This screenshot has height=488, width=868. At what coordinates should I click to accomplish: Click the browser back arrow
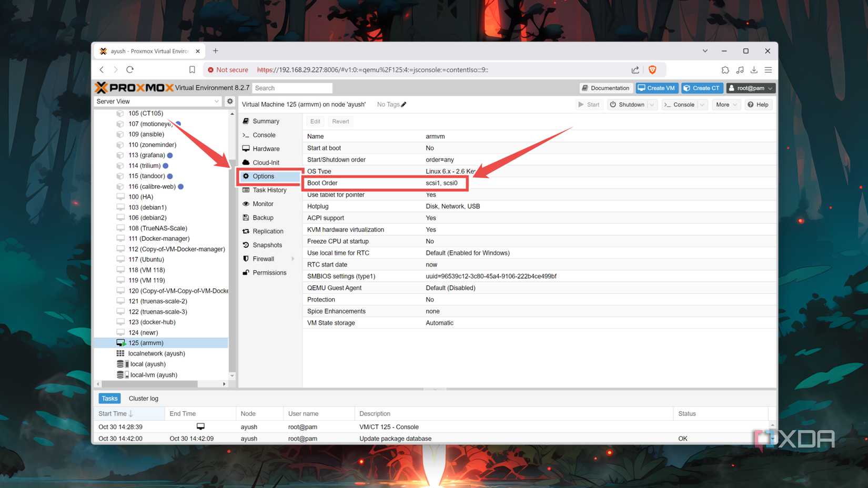pyautogui.click(x=102, y=69)
